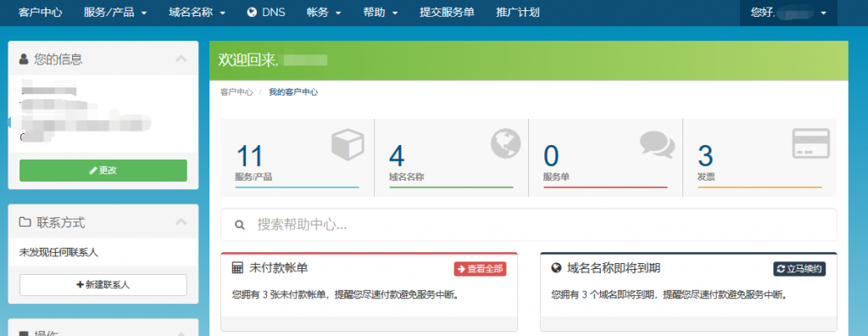Open the 11 服务/产品 stat tile

point(298,158)
